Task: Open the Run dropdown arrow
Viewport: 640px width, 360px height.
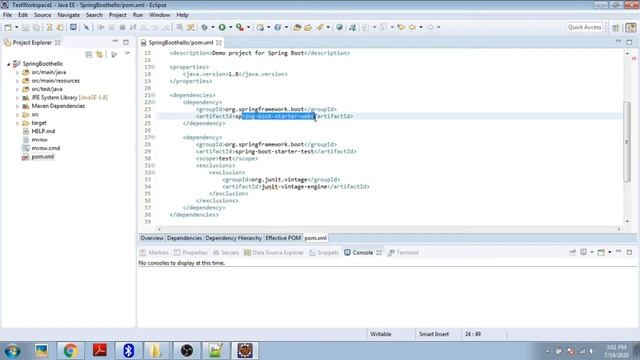Action: (x=231, y=27)
